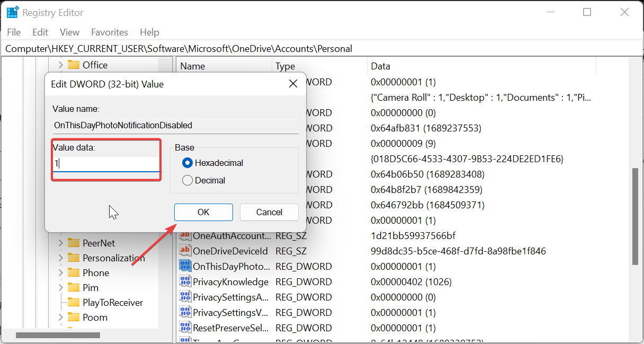Click the horizontal scrollbar thumb of key tree
This screenshot has width=644, height=344.
click(x=58, y=335)
